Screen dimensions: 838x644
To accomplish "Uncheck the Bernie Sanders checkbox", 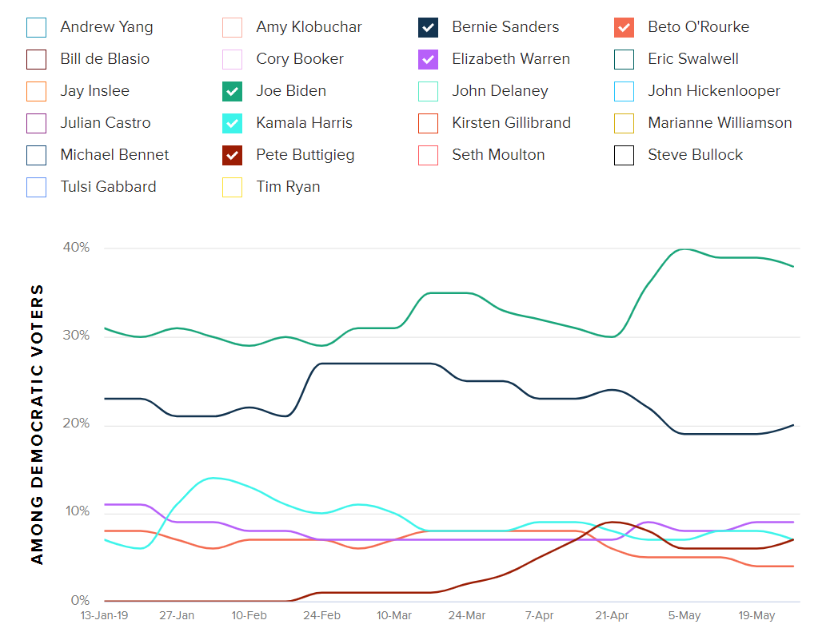I will pyautogui.click(x=429, y=27).
